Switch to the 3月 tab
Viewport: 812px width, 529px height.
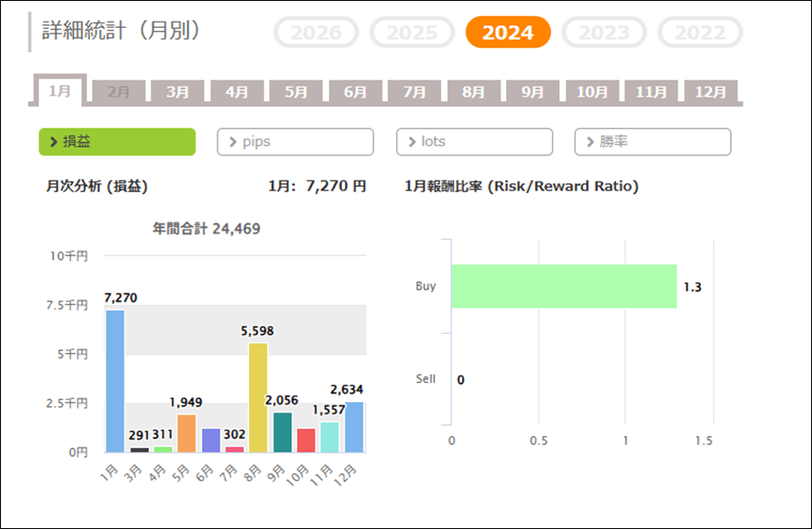click(x=178, y=92)
